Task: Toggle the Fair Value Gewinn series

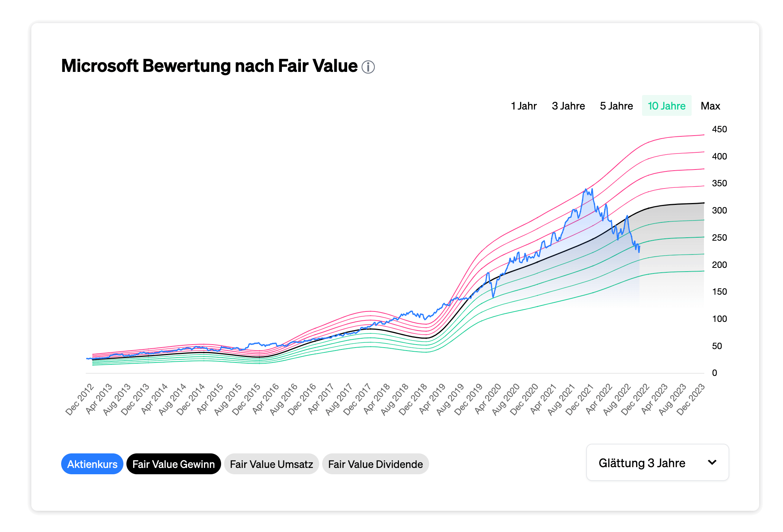Action: coord(174,464)
